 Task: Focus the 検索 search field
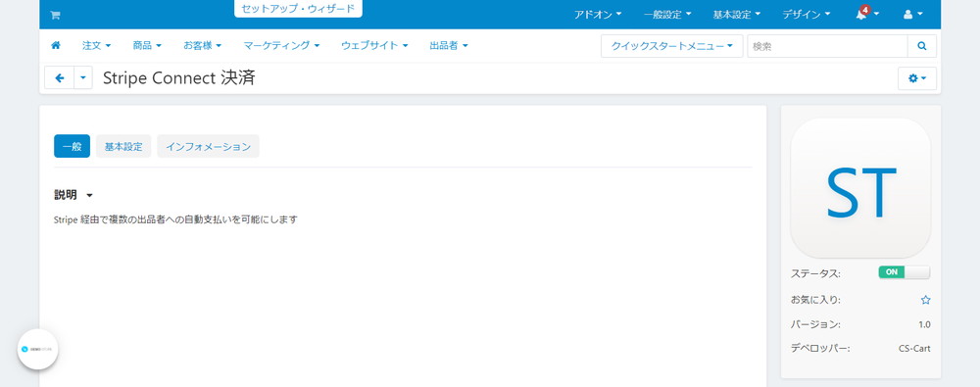point(827,46)
